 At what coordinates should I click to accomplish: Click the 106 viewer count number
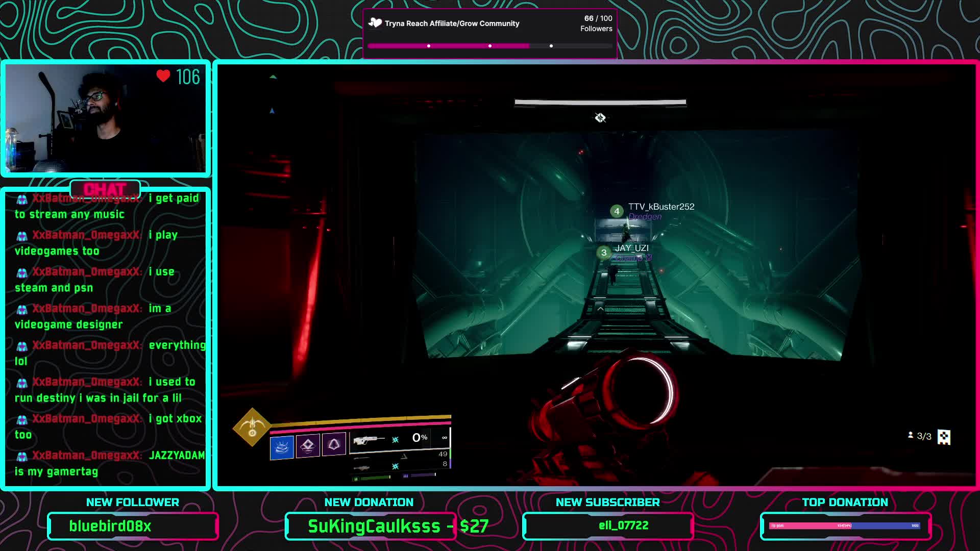(188, 77)
